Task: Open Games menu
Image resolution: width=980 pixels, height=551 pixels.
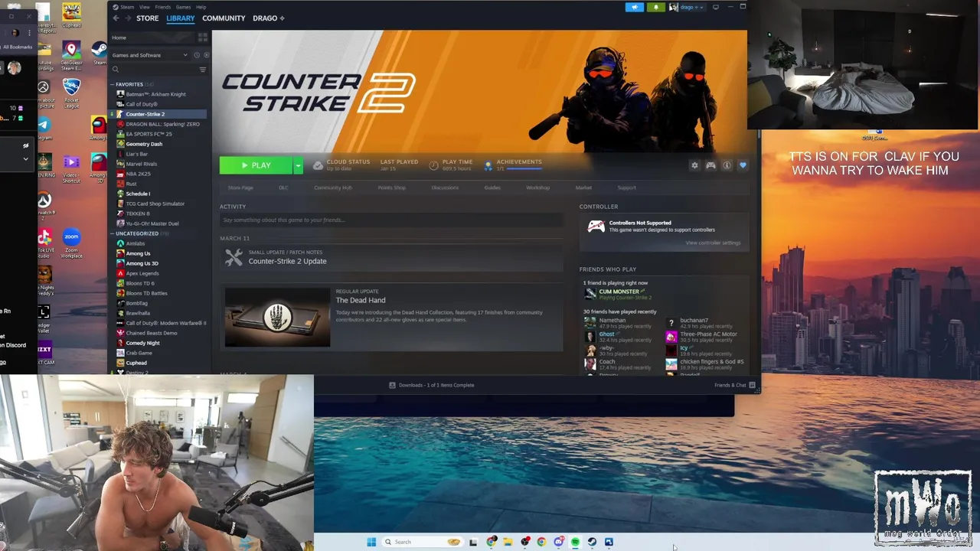Action: pos(183,7)
